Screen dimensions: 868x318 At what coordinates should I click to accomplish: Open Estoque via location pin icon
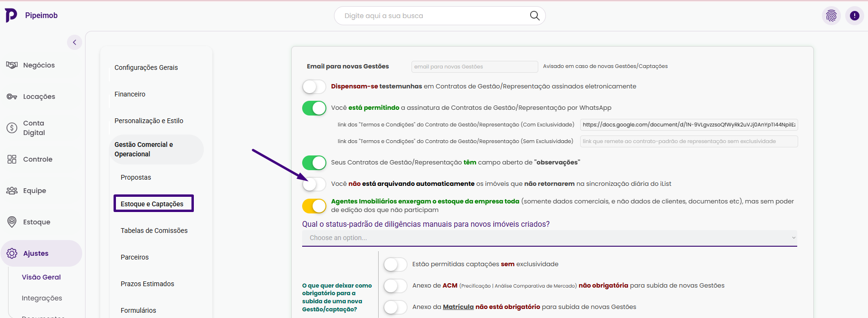tap(12, 222)
